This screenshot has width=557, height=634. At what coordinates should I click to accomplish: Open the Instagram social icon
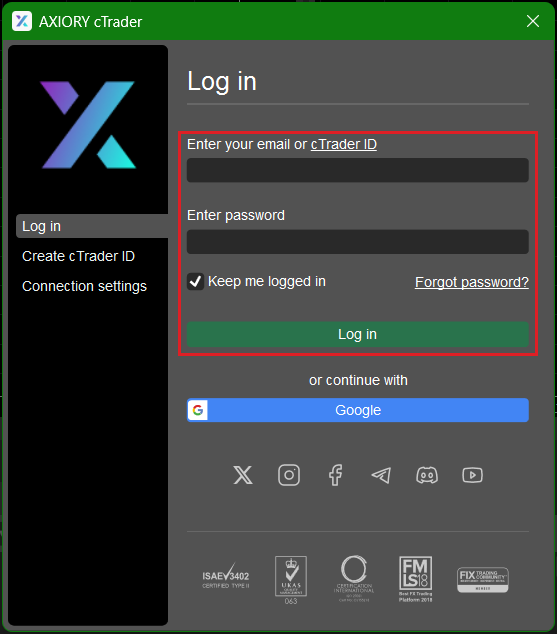click(x=289, y=475)
